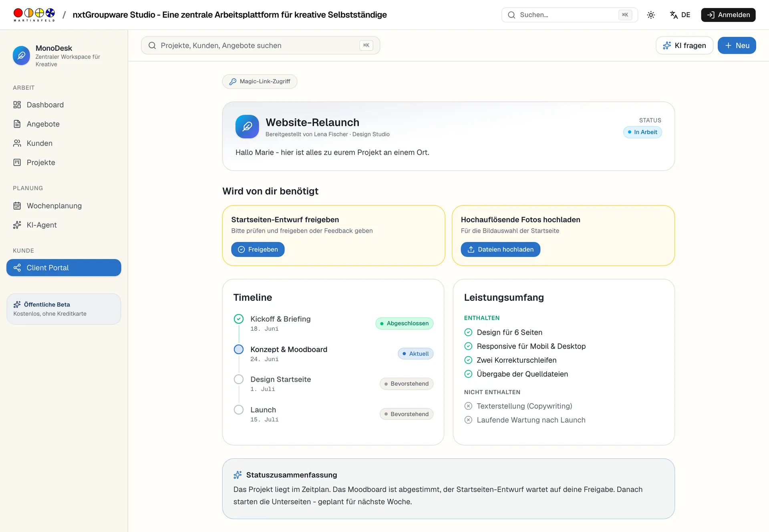Click the x icon beside Texterstellung (Copywriting)
The height and width of the screenshot is (532, 769).
click(468, 406)
